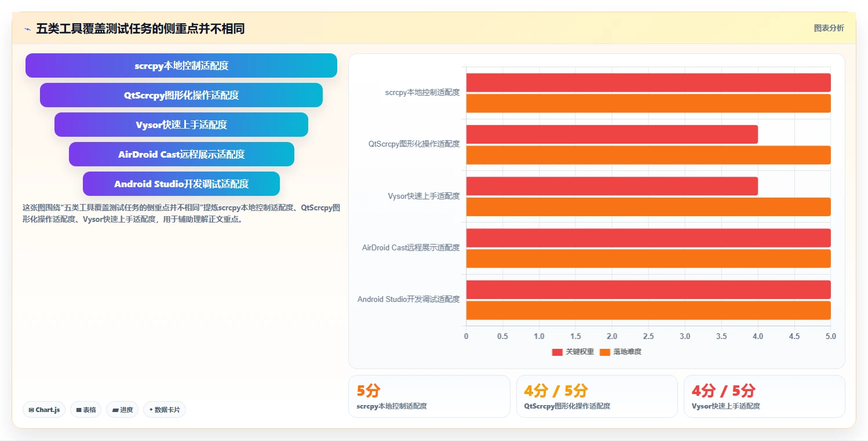Click the Chart.js tag icon

point(31,410)
